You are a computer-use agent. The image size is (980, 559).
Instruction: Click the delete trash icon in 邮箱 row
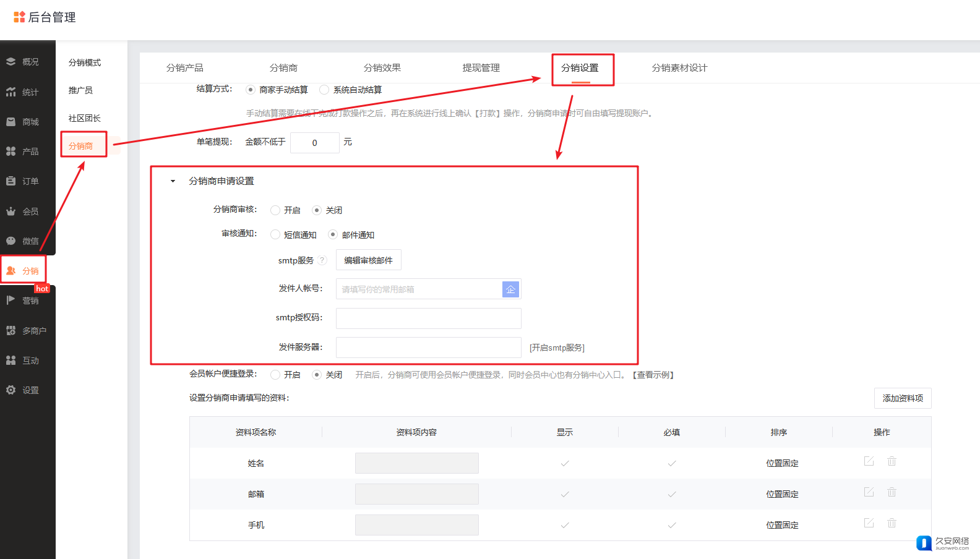[x=892, y=492]
